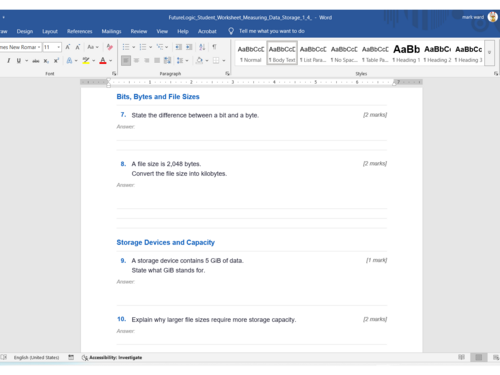Open the highlight color dropdown arrow

(93, 61)
